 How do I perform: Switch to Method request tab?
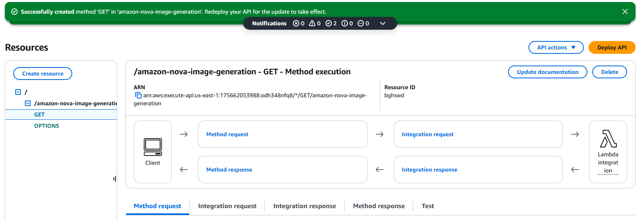tap(157, 206)
